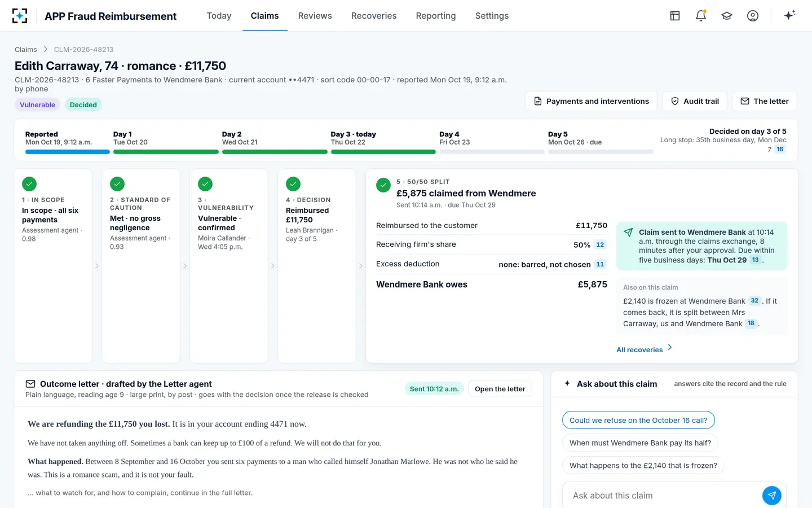Go to the Today tab
This screenshot has width=812, height=508.
219,16
